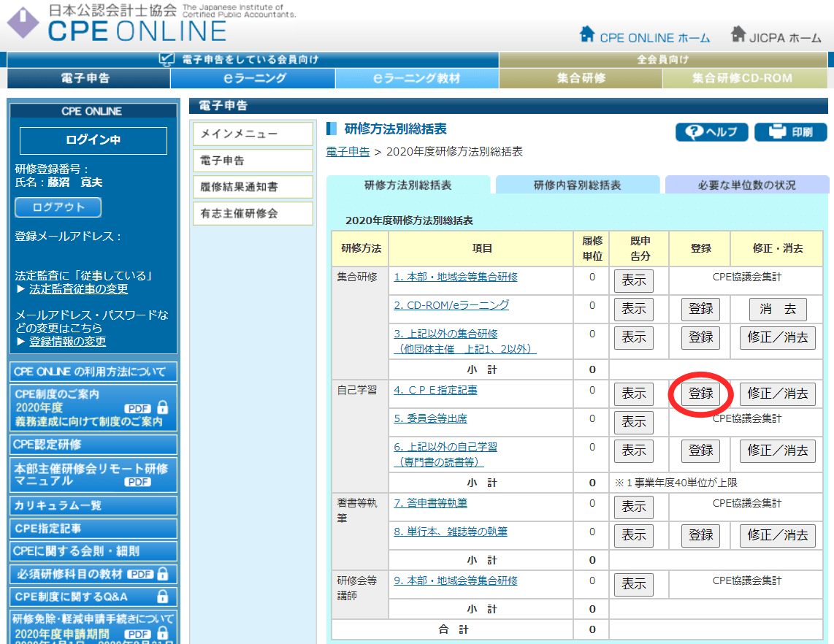The width and height of the screenshot is (834, 644).
Task: Open 履修結果通知書 in side menu
Action: pos(253,187)
